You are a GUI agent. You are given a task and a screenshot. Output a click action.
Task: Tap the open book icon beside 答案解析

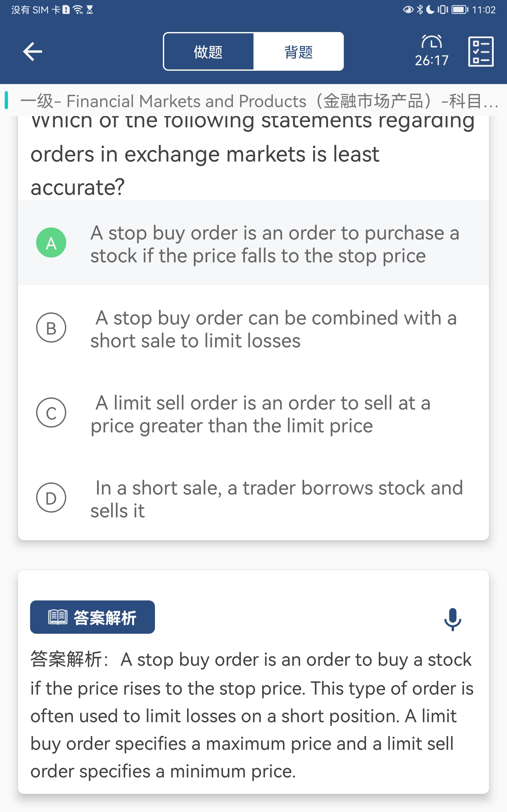58,617
